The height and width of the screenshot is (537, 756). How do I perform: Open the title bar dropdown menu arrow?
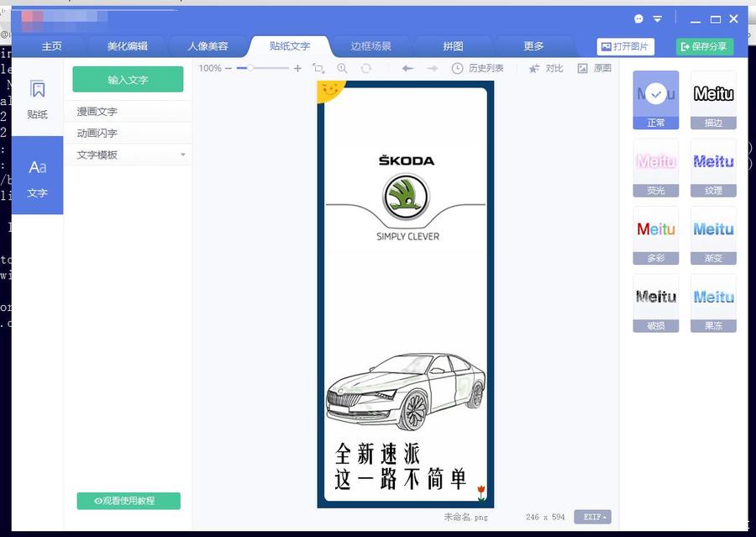(657, 19)
